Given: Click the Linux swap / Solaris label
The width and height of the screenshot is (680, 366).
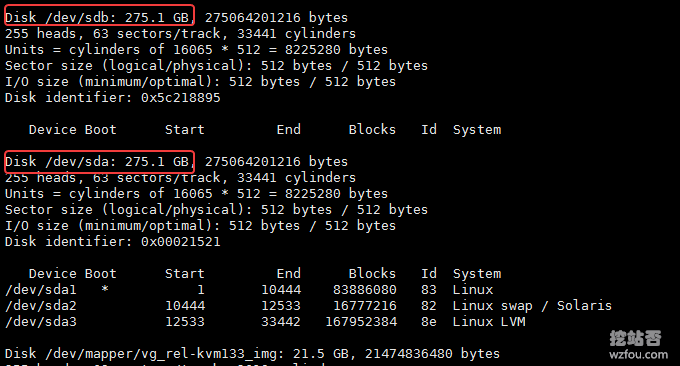Looking at the screenshot, I should point(532,305).
